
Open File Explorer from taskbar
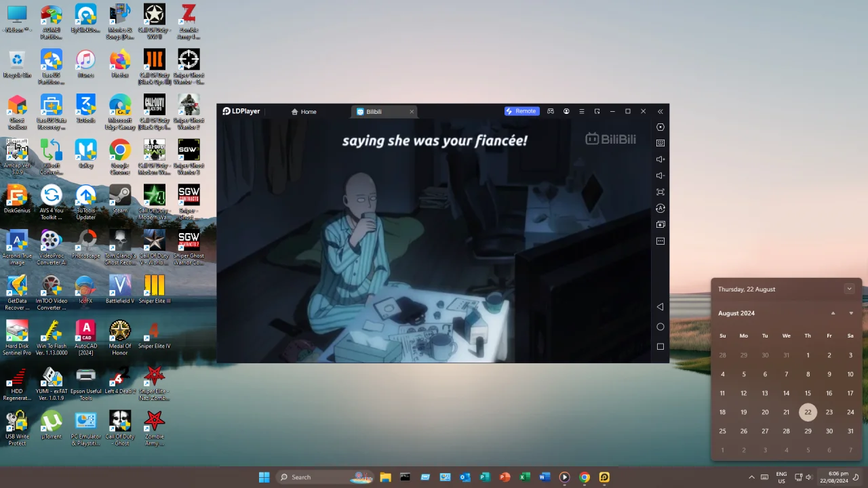click(385, 477)
